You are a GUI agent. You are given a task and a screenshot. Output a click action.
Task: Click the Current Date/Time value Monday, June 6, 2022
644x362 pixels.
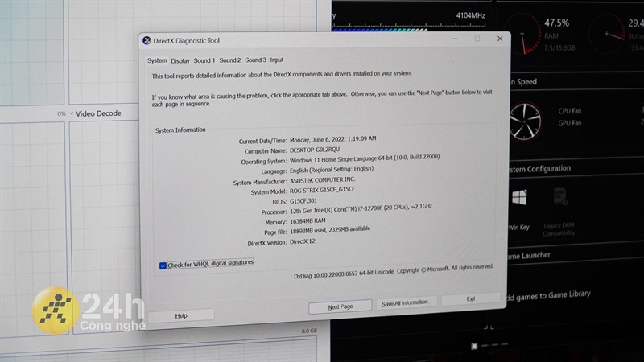332,139
